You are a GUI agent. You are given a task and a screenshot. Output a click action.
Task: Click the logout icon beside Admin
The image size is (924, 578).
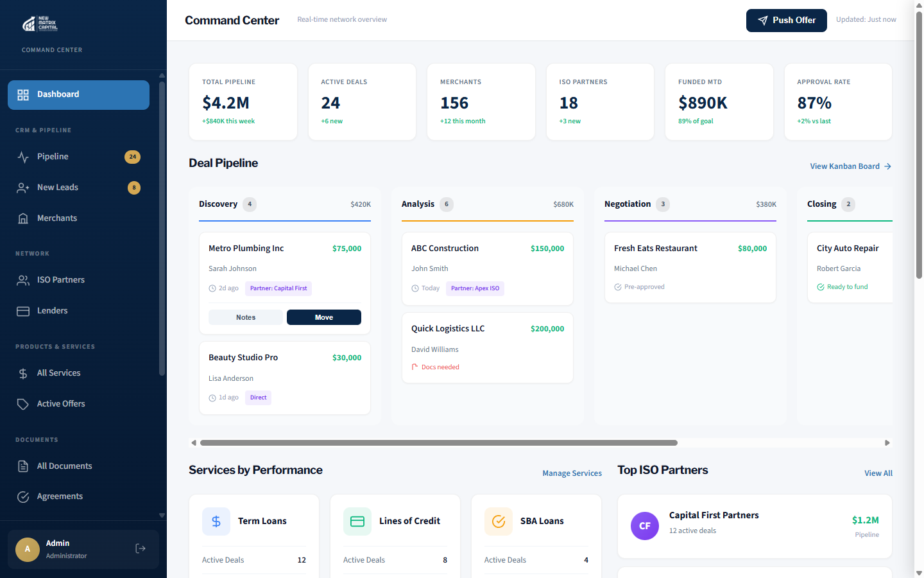140,548
